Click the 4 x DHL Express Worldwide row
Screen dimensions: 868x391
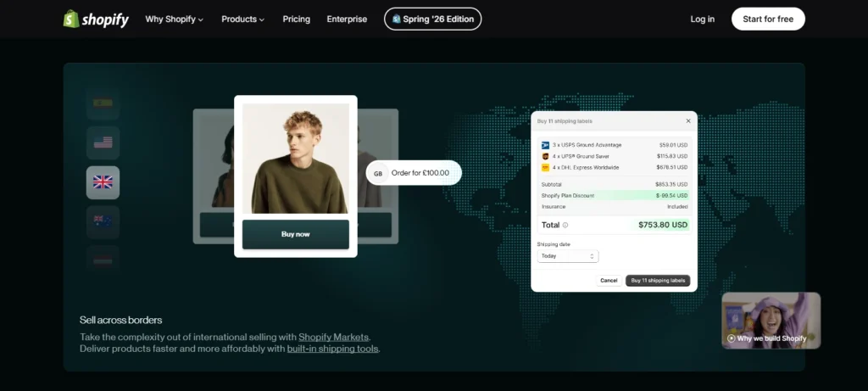point(614,167)
